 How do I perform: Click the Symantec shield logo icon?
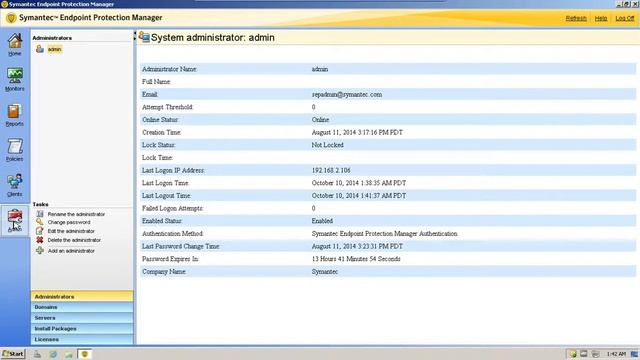[x=11, y=18]
